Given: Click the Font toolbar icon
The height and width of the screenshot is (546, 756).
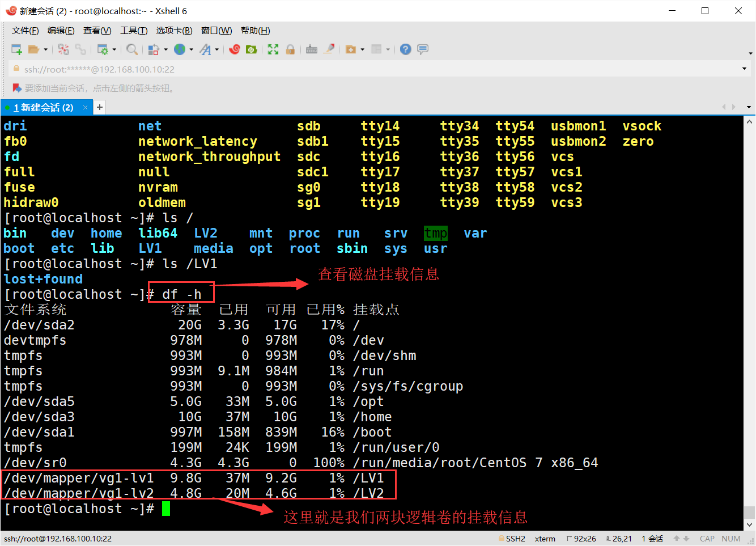Looking at the screenshot, I should [x=205, y=49].
